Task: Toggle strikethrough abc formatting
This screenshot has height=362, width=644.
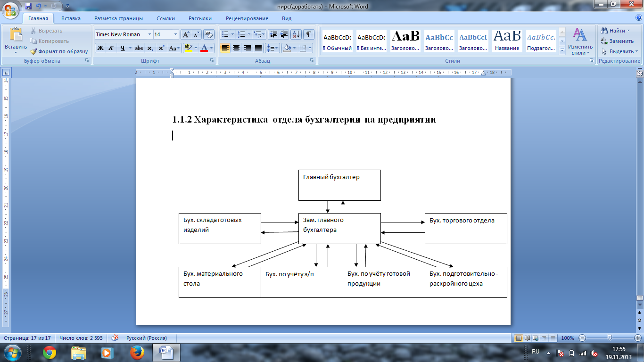Action: [x=139, y=48]
